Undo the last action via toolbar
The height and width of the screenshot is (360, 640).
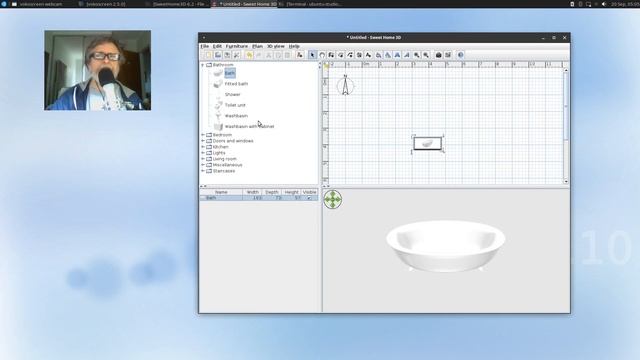point(249,55)
